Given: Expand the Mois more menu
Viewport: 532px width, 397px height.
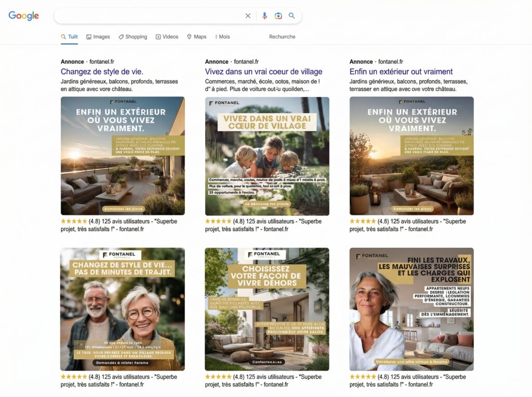Looking at the screenshot, I should 222,37.
